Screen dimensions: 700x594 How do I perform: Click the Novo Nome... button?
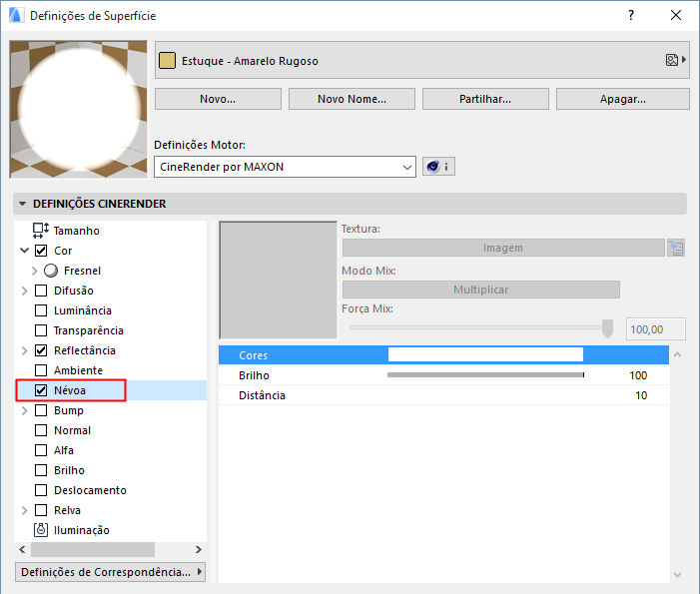click(x=351, y=99)
